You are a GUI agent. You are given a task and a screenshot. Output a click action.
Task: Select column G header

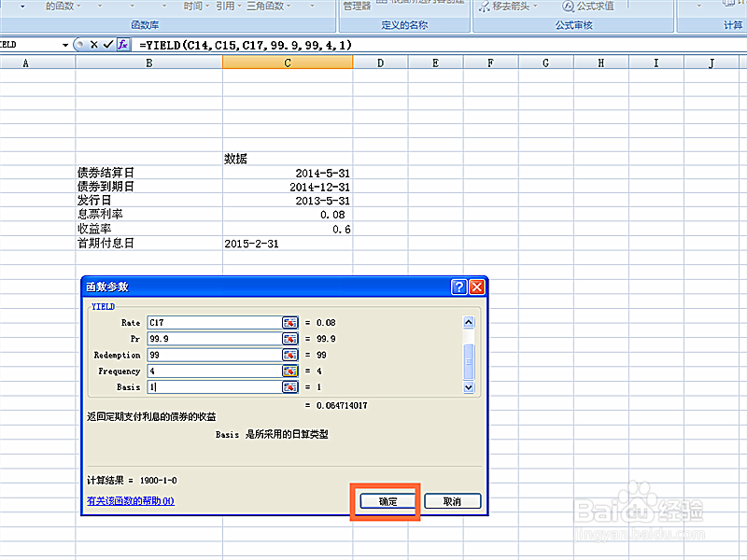[546, 63]
